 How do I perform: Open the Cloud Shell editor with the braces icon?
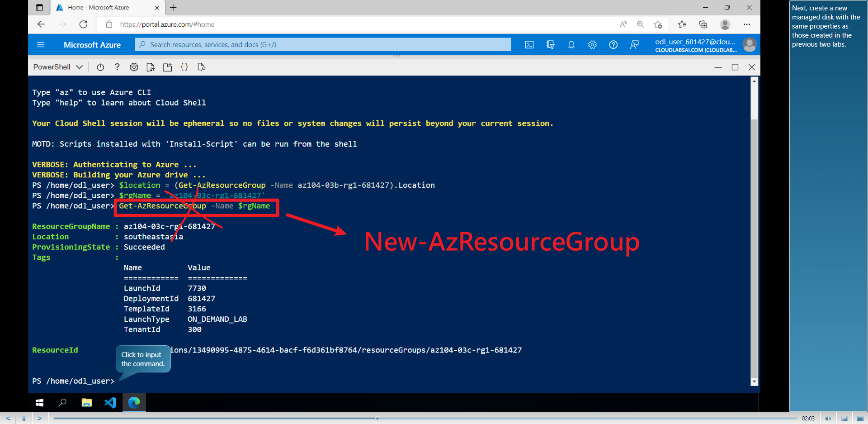click(x=184, y=67)
